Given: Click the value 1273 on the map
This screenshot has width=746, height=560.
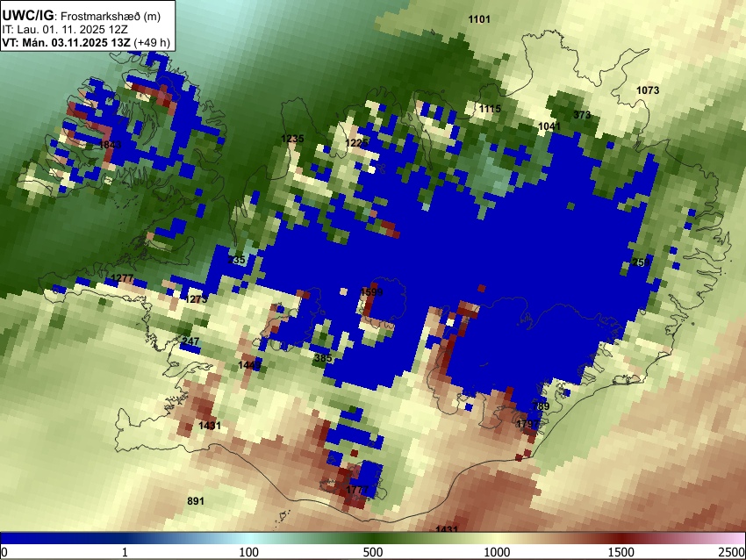Looking at the screenshot, I should click(x=196, y=299).
